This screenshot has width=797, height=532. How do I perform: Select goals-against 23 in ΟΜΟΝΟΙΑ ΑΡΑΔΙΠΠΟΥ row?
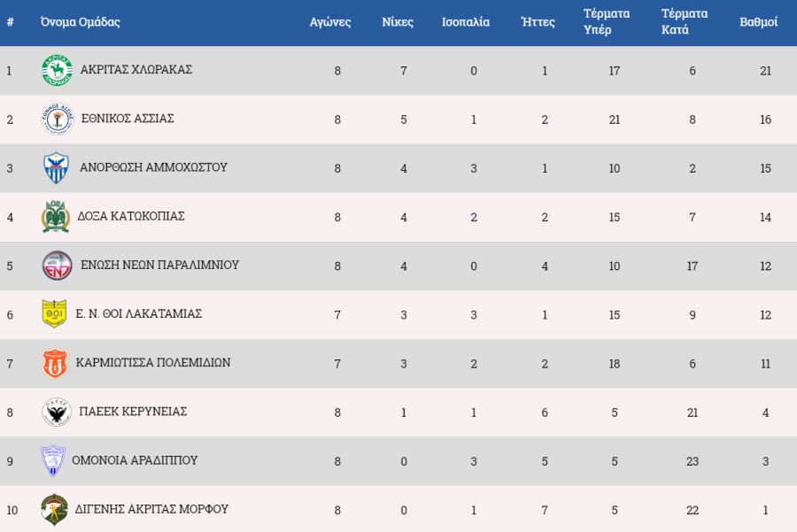point(693,461)
